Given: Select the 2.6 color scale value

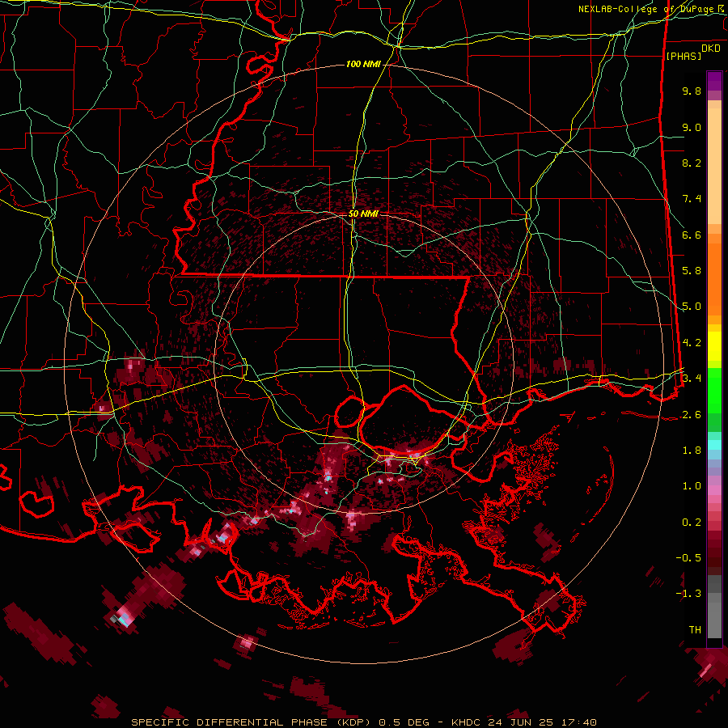Looking at the screenshot, I should pos(692,415).
